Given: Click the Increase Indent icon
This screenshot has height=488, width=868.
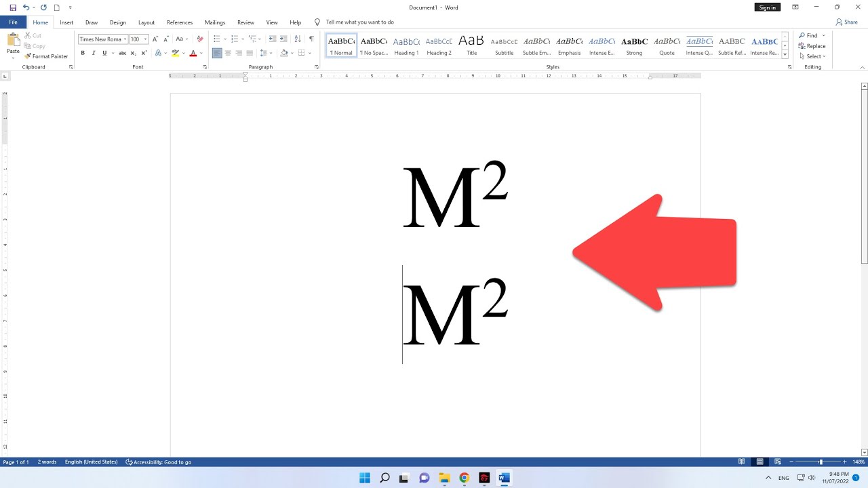Looking at the screenshot, I should [283, 39].
